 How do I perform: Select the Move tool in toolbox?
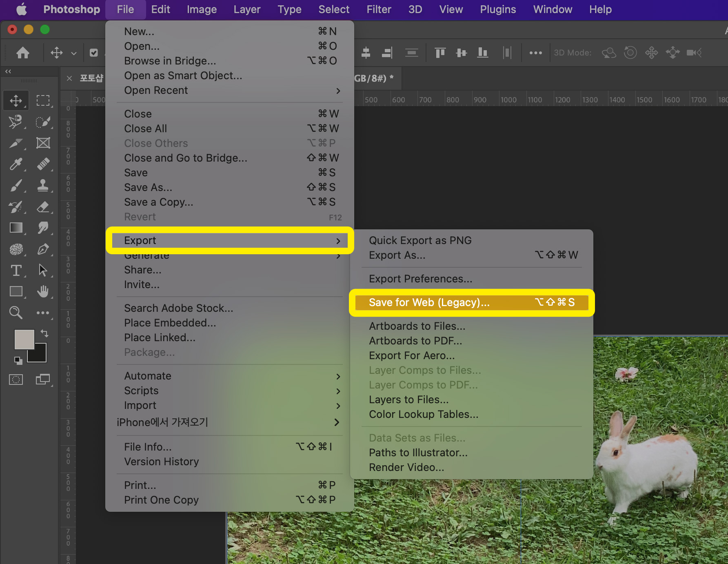click(16, 100)
